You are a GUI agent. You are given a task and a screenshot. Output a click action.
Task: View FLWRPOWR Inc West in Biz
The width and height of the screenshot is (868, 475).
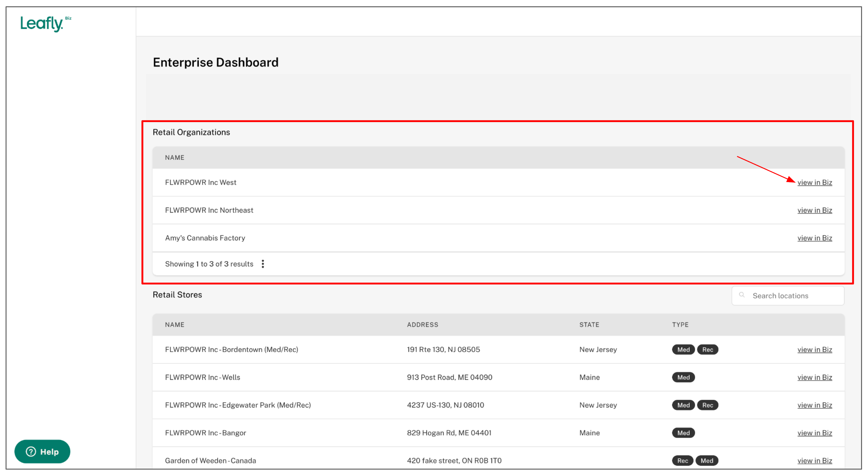click(815, 182)
